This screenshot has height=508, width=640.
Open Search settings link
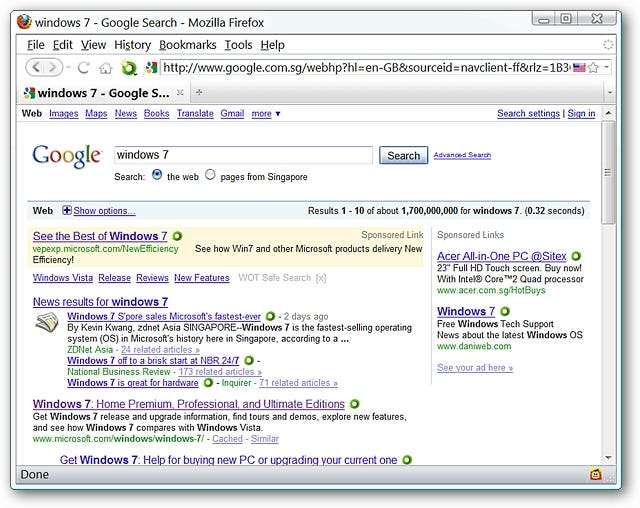click(528, 113)
